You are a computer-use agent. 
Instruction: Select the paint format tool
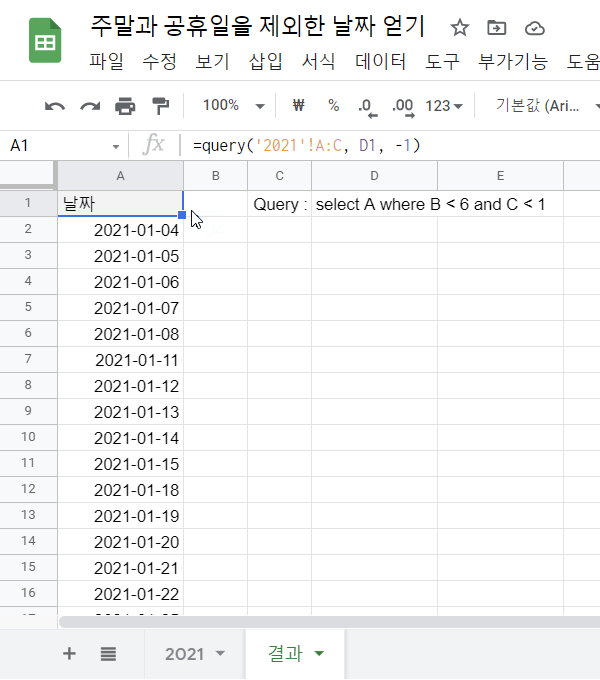coord(160,106)
